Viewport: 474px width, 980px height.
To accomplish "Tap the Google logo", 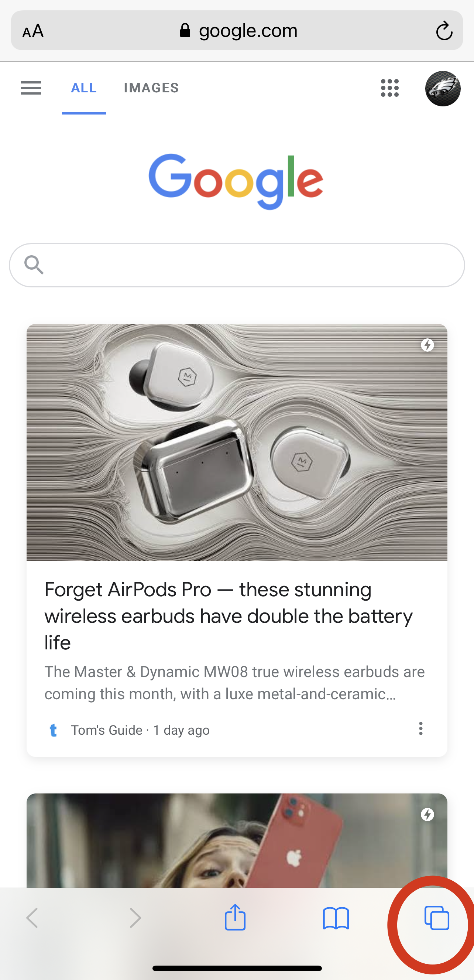I will (x=236, y=181).
